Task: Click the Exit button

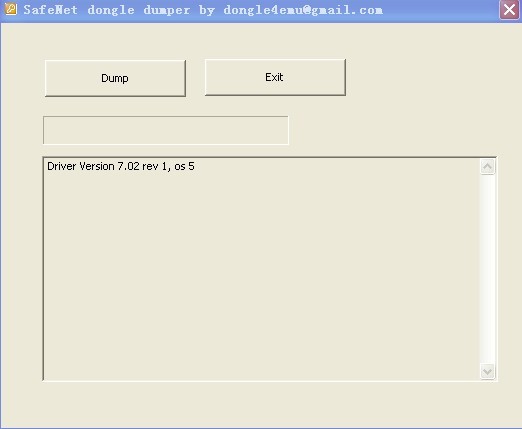Action: coord(275,77)
